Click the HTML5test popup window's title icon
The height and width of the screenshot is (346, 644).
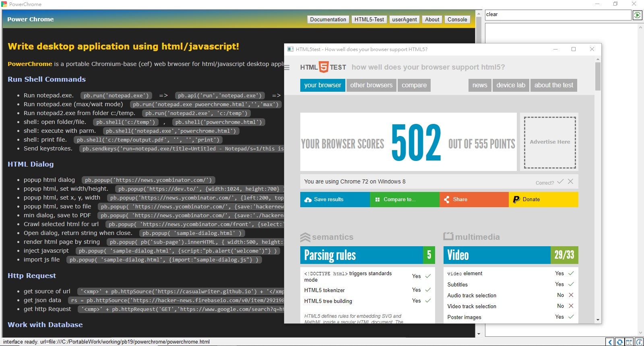(290, 49)
